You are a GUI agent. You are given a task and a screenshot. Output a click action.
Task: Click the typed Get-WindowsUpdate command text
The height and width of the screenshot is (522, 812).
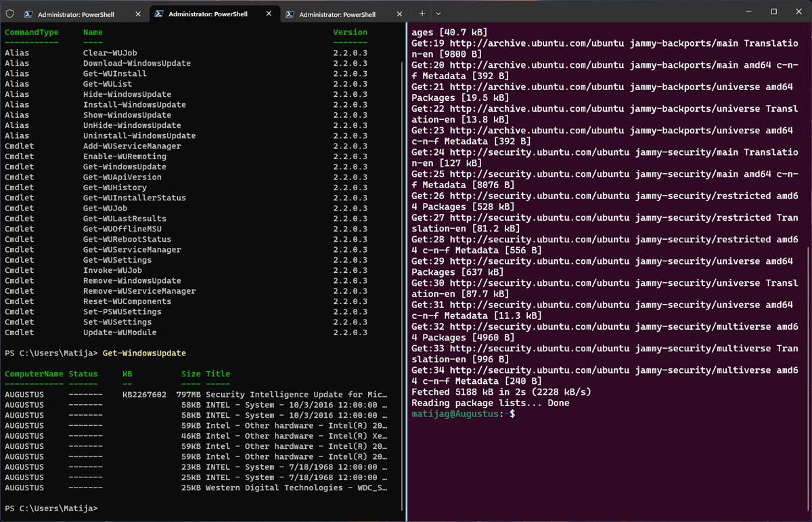(144, 353)
